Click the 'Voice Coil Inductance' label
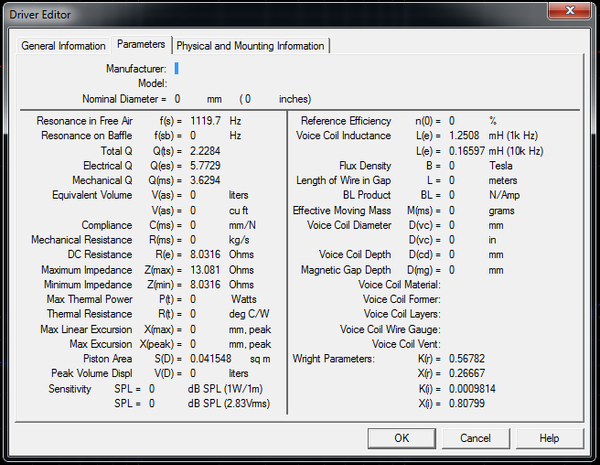 coord(344,135)
